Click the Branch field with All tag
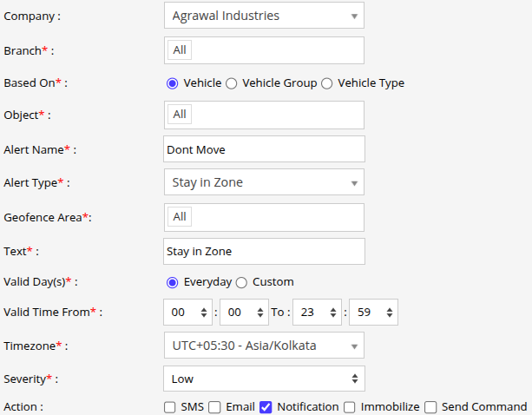Screen dimensions: 532x415 (264, 50)
